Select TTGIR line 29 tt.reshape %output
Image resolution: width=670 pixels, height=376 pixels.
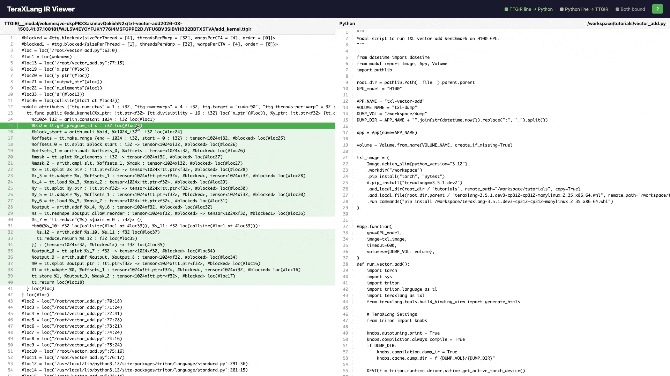point(168,213)
